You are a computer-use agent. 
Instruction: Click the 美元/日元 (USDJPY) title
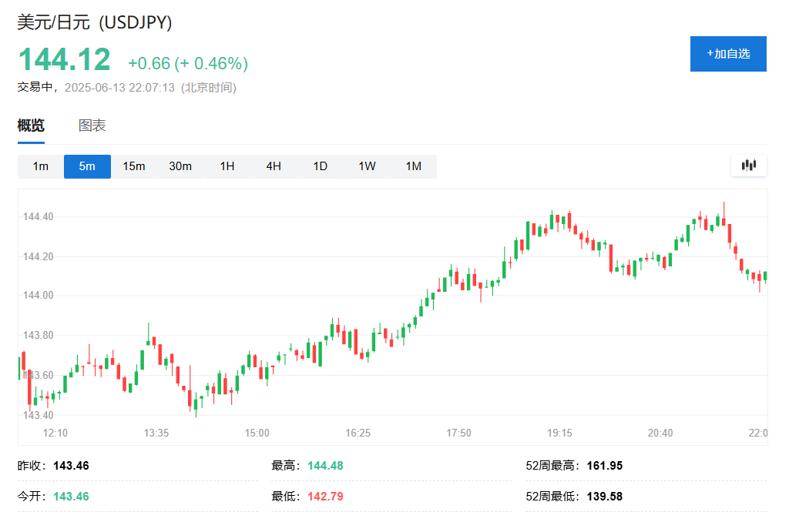pos(95,22)
